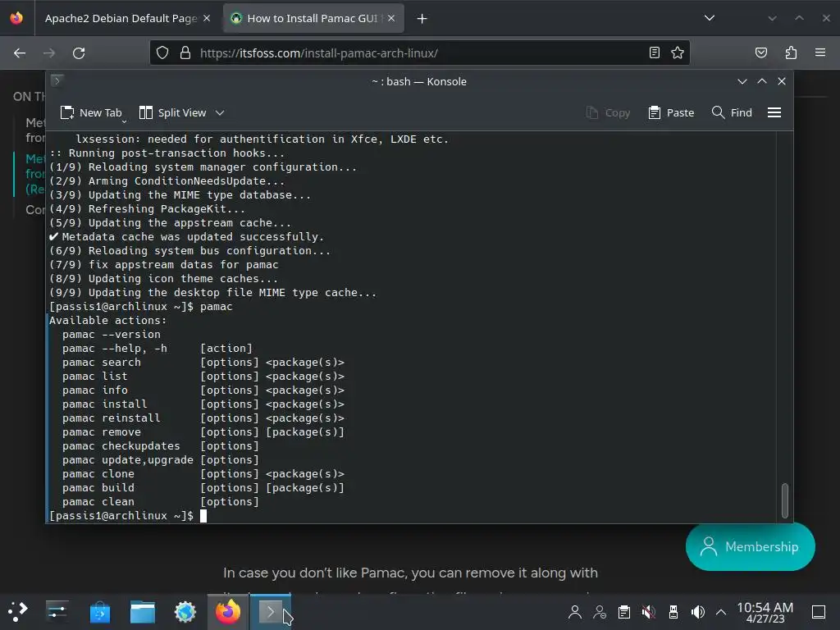Open a new Firefox tab
This screenshot has height=630, width=840.
tap(422, 19)
